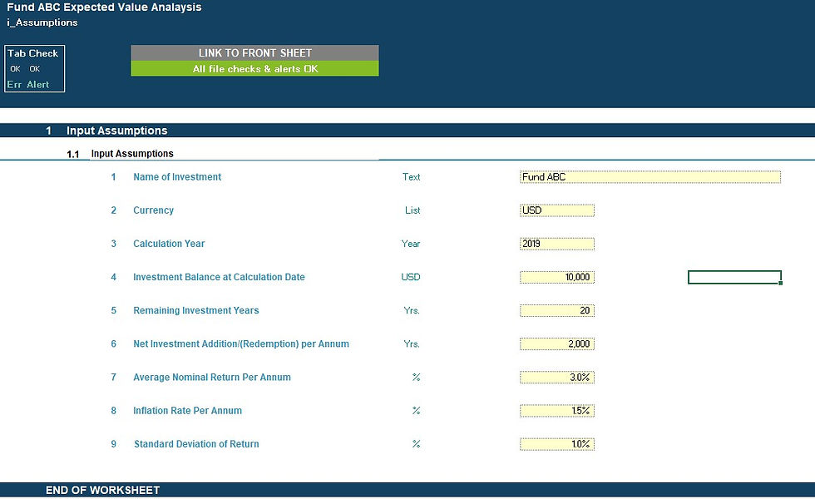Select the Remaining Investment Years cell 20
Screen dimensions: 815x504
coord(556,311)
